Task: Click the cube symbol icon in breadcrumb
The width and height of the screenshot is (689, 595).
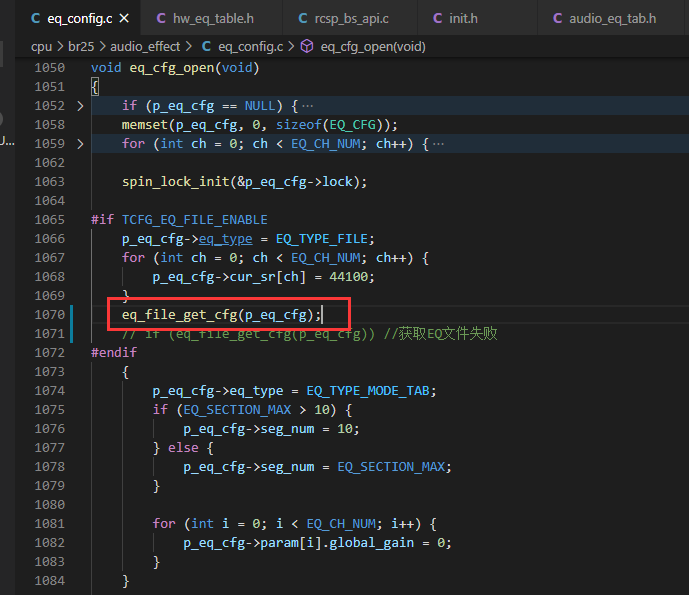Action: 307,46
